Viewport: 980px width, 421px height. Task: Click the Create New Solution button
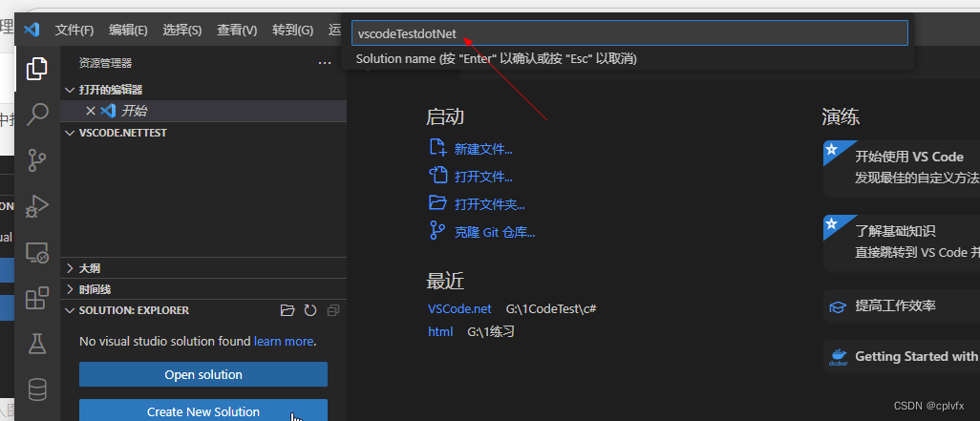pyautogui.click(x=203, y=410)
